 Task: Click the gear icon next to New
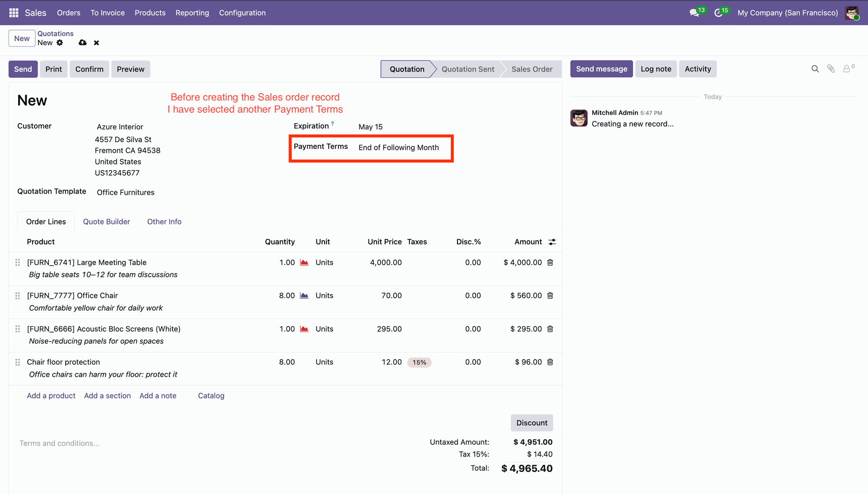coord(60,43)
